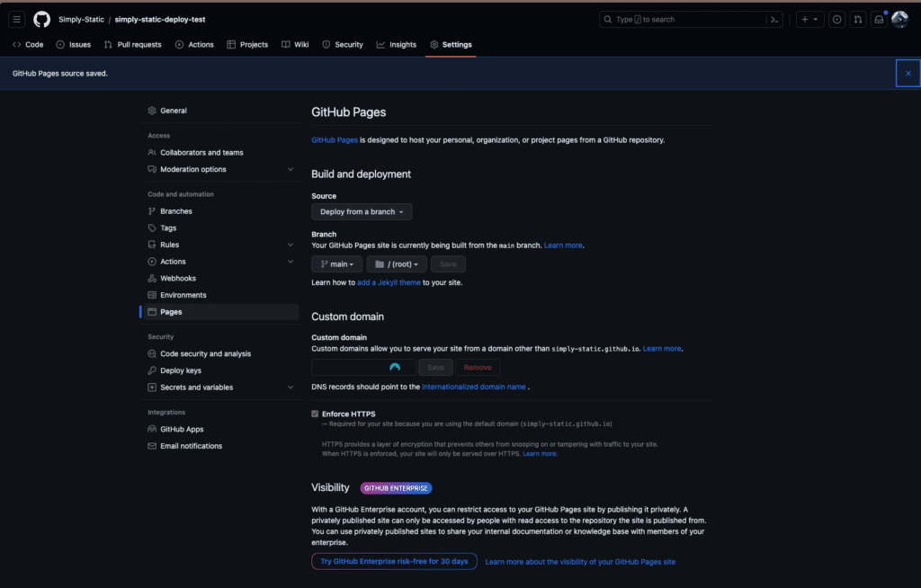Click the Environments icon in sidebar
The height and width of the screenshot is (588, 921).
click(x=152, y=295)
